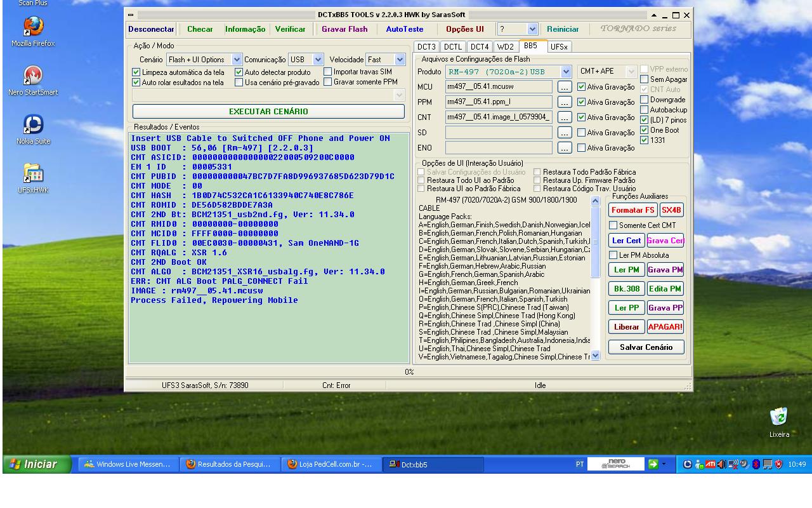
Task: Open the '?' dropdown in toolbar
Action: (532, 29)
